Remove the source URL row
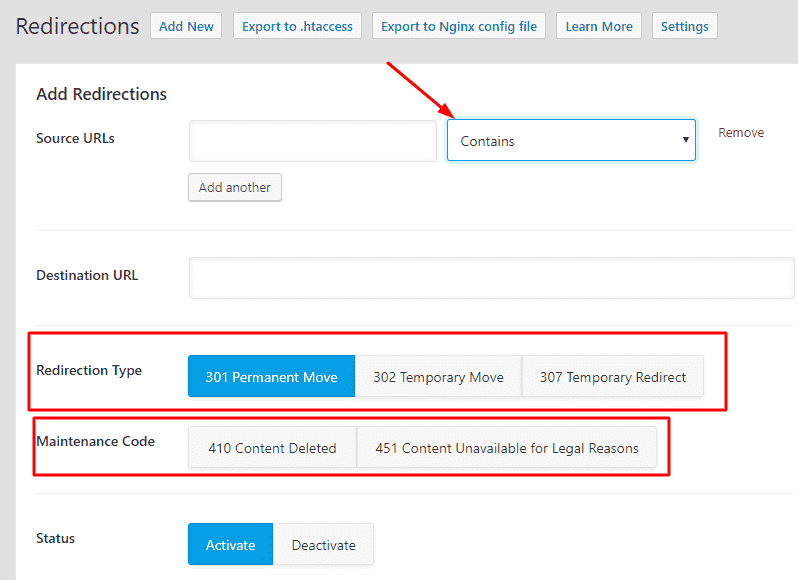The image size is (798, 580). pos(740,133)
